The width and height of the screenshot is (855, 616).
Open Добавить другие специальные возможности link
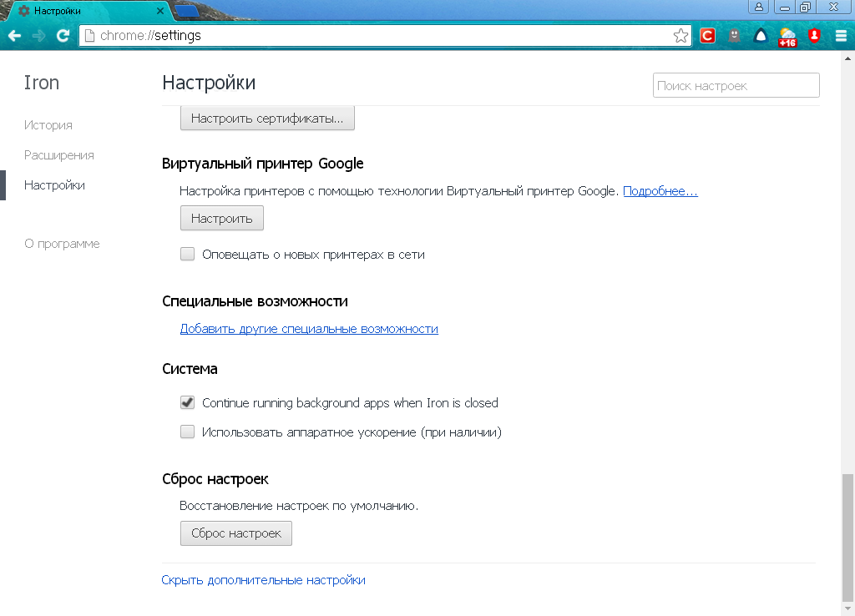pos(309,329)
